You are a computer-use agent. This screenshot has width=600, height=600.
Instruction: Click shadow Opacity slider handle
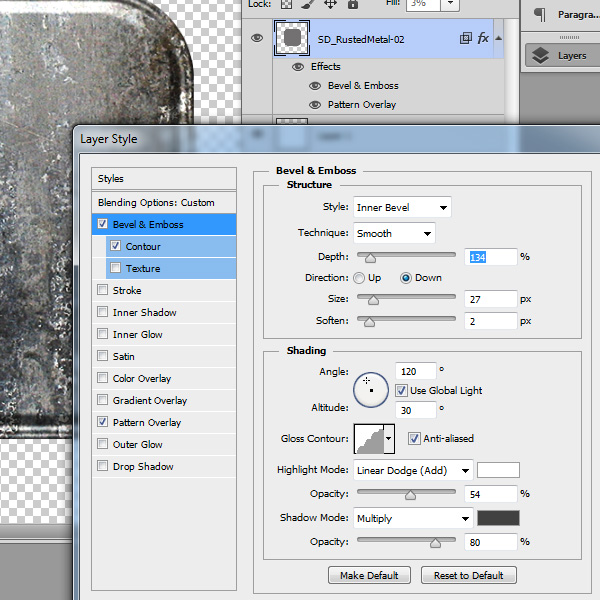tap(435, 543)
